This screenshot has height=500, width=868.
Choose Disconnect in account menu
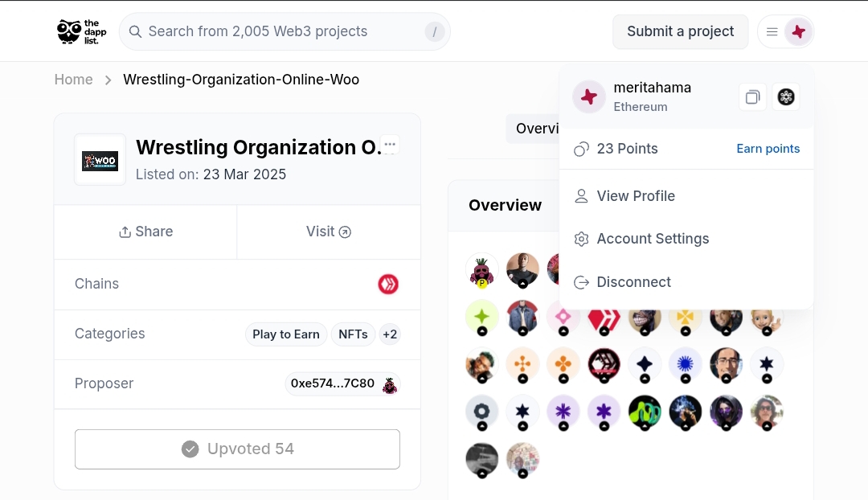(633, 282)
